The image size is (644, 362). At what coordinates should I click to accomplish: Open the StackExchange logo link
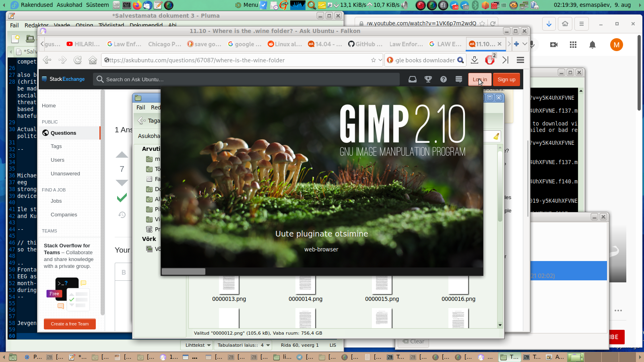tap(63, 79)
